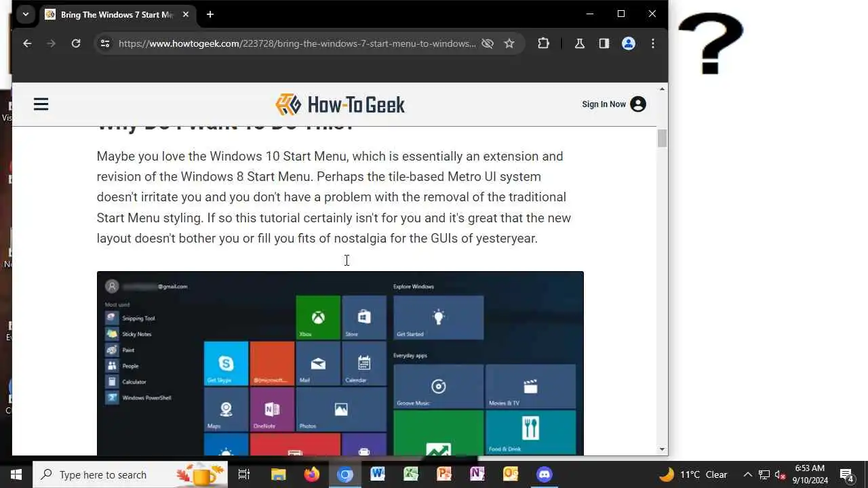This screenshot has height=488, width=868.
Task: Open the Chrome three-dot menu
Action: point(653,43)
